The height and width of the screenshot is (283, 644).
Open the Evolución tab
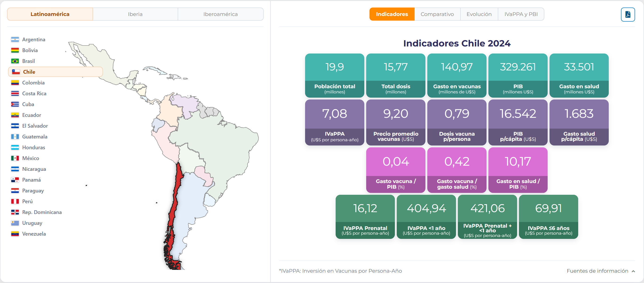pyautogui.click(x=479, y=14)
